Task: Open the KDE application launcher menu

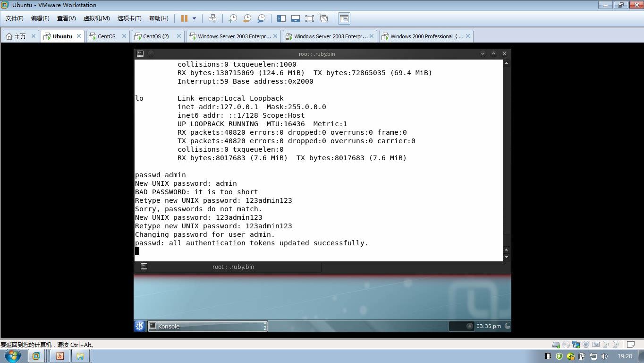Action: pos(140,326)
